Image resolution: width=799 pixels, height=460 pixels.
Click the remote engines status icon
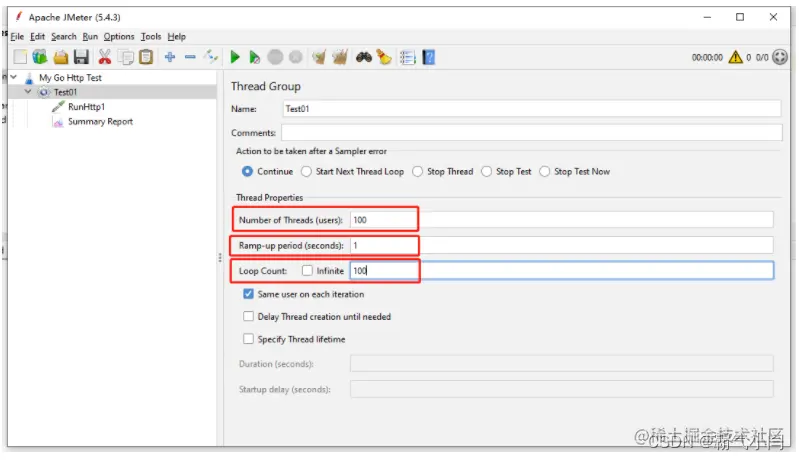(x=780, y=57)
